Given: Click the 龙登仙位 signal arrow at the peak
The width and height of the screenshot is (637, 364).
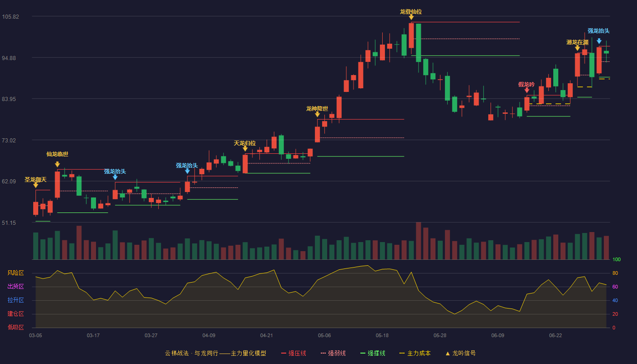Looking at the screenshot, I should click(x=411, y=17).
